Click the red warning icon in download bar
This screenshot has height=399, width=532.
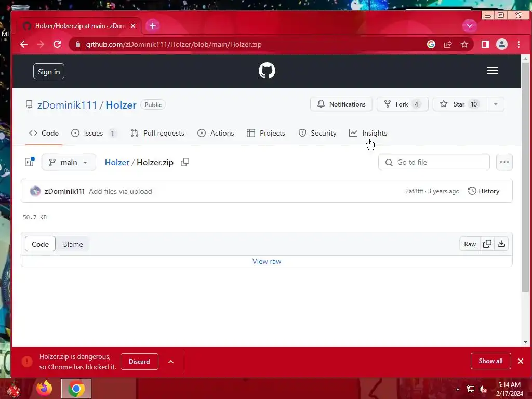point(27,362)
